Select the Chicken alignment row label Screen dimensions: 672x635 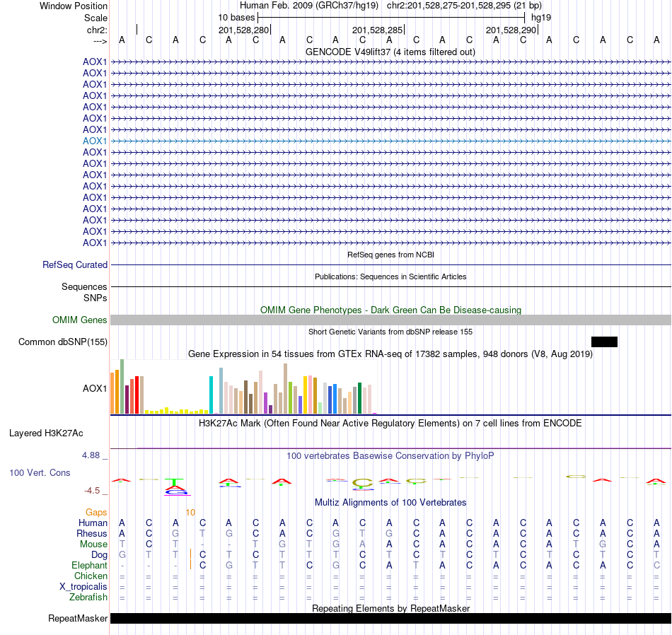(91, 576)
